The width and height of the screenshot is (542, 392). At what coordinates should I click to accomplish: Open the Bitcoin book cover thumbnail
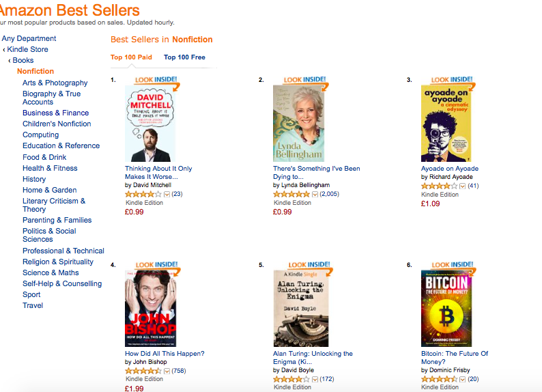[x=446, y=309]
